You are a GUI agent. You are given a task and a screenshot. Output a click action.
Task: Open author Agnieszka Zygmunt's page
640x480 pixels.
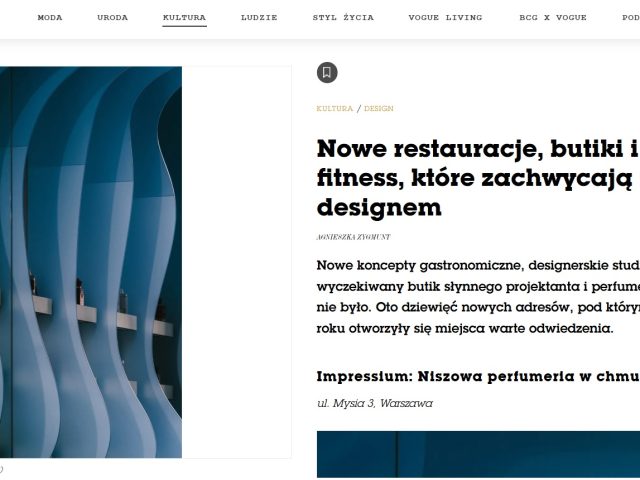coord(353,237)
